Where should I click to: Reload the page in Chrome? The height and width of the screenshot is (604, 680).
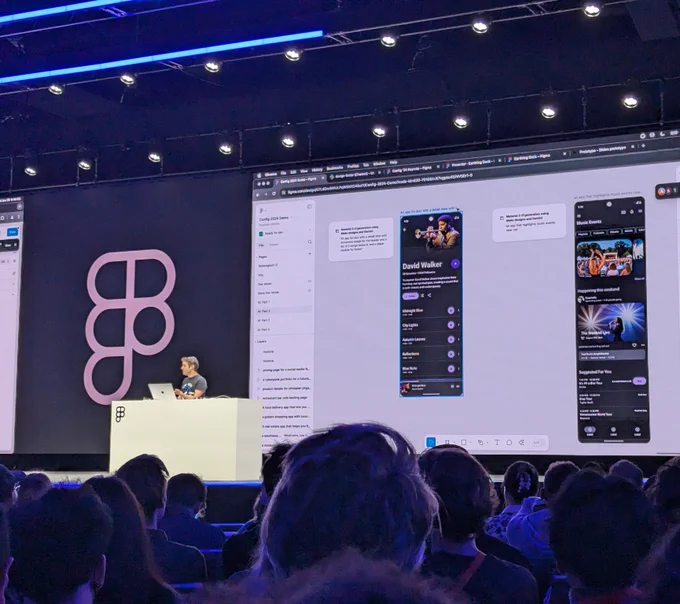[274, 194]
